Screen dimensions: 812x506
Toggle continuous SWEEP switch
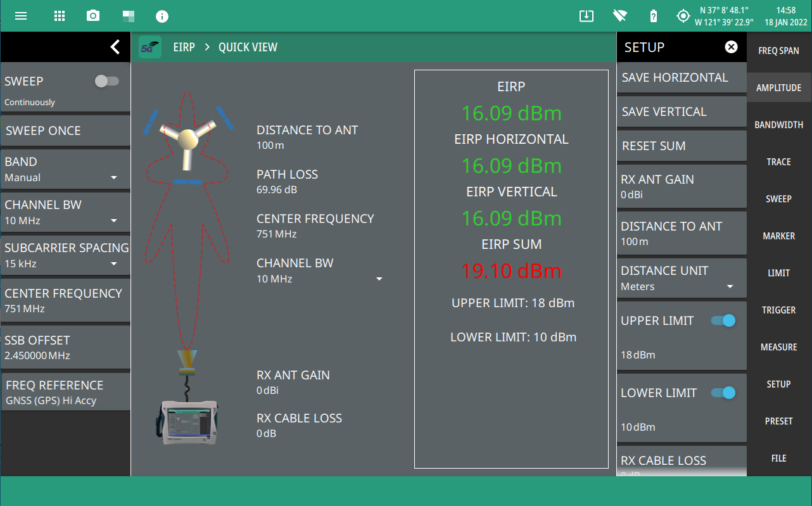tap(106, 81)
